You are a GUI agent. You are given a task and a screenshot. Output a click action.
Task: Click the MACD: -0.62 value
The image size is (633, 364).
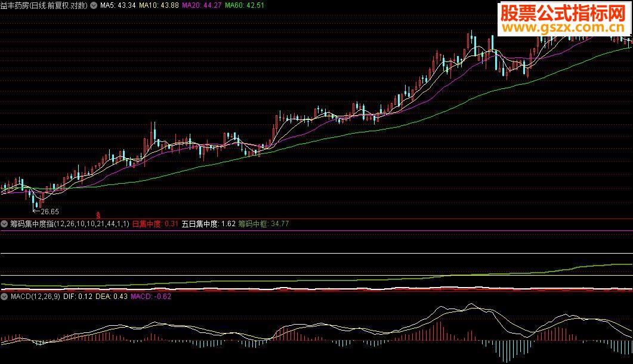tap(151, 297)
